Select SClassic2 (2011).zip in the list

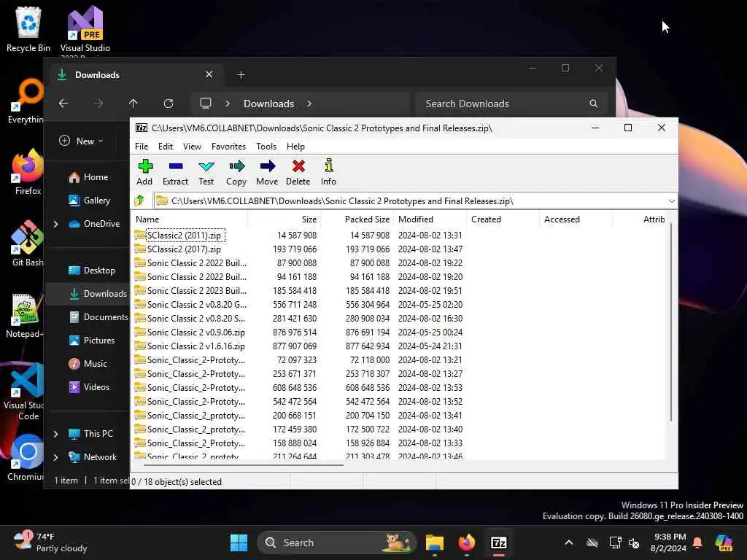[184, 236]
